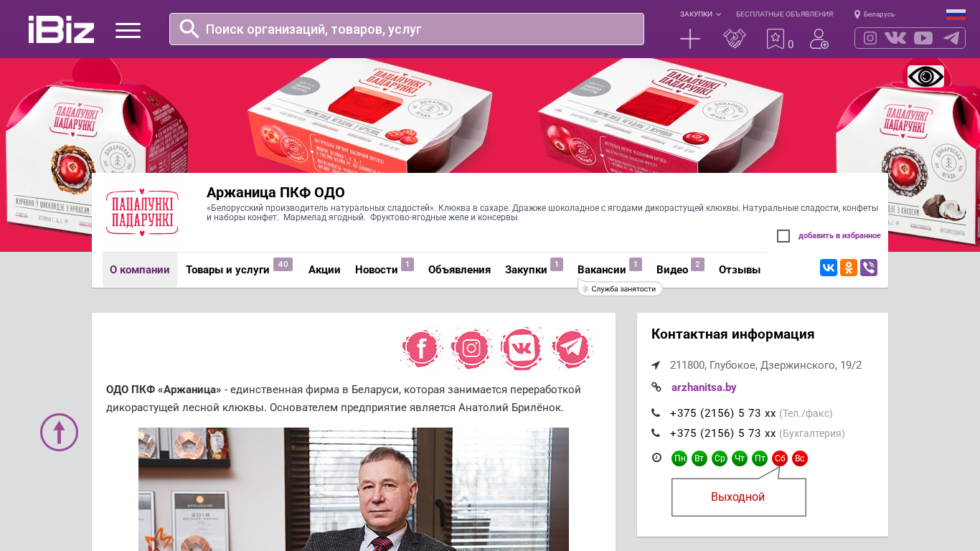Check the 'добавить в избранное' checkbox
The width and height of the screenshot is (980, 551).
(783, 236)
